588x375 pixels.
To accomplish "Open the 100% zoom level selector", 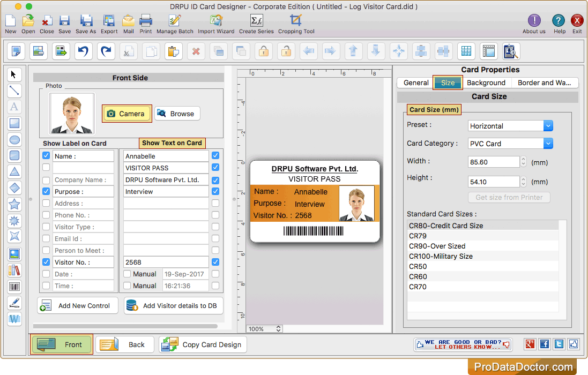I will pos(264,328).
